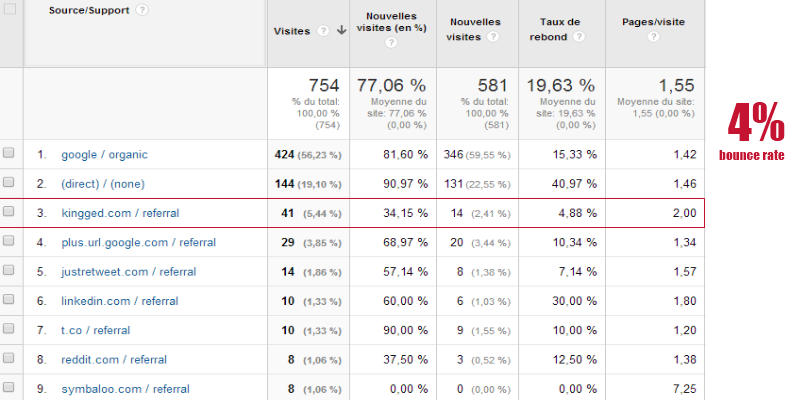Sort by Visites column header
This screenshot has height=400, width=800.
coord(292,31)
